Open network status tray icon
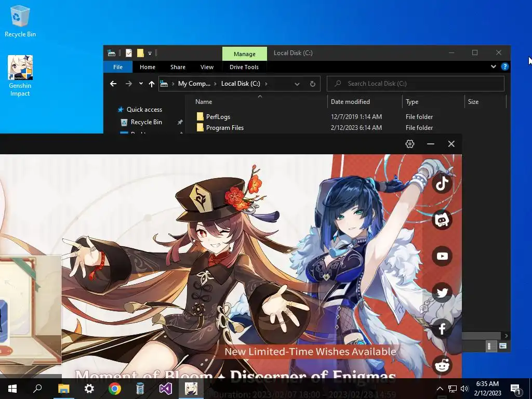 pos(453,389)
